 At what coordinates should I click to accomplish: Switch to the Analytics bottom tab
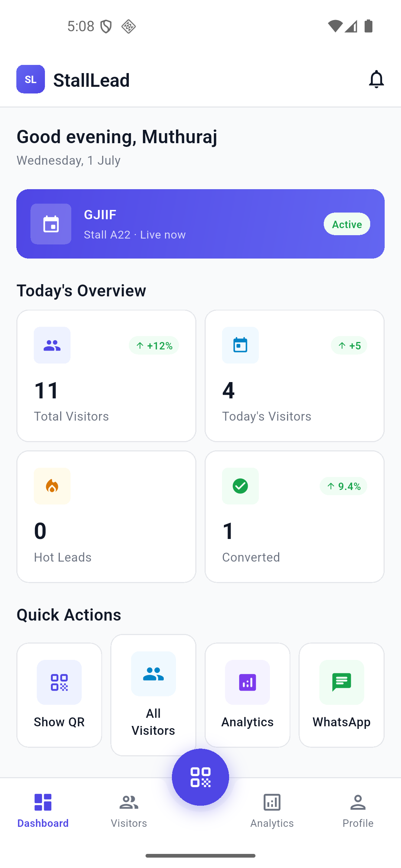point(272,811)
